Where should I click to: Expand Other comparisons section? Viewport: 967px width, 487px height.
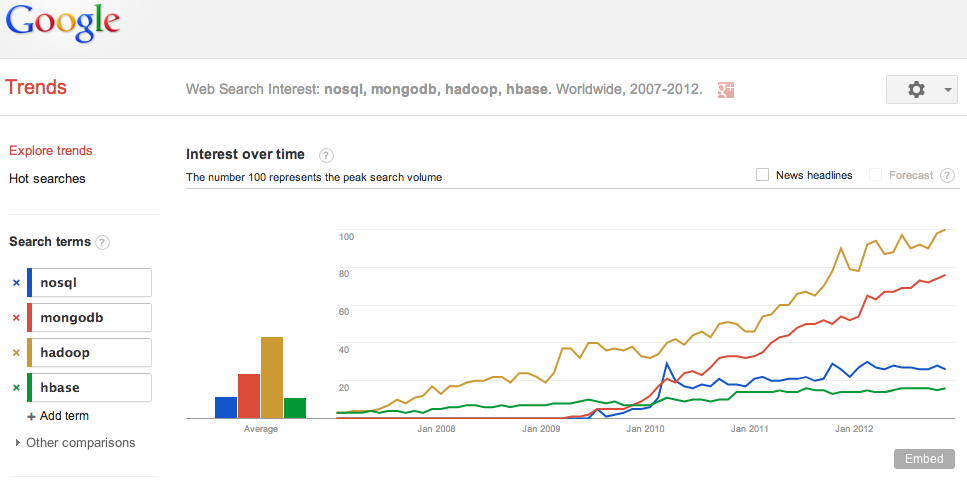[75, 442]
